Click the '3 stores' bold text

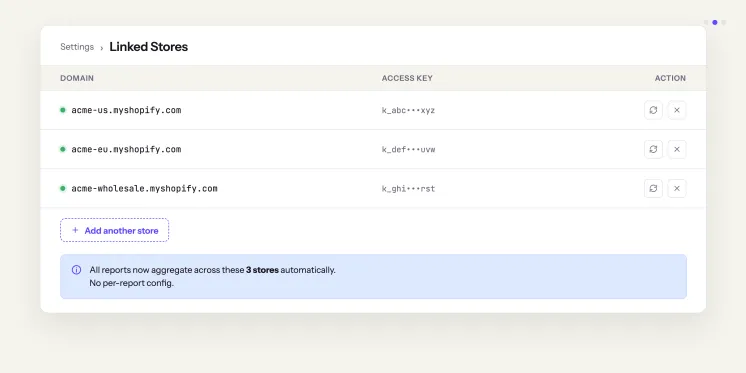point(262,270)
